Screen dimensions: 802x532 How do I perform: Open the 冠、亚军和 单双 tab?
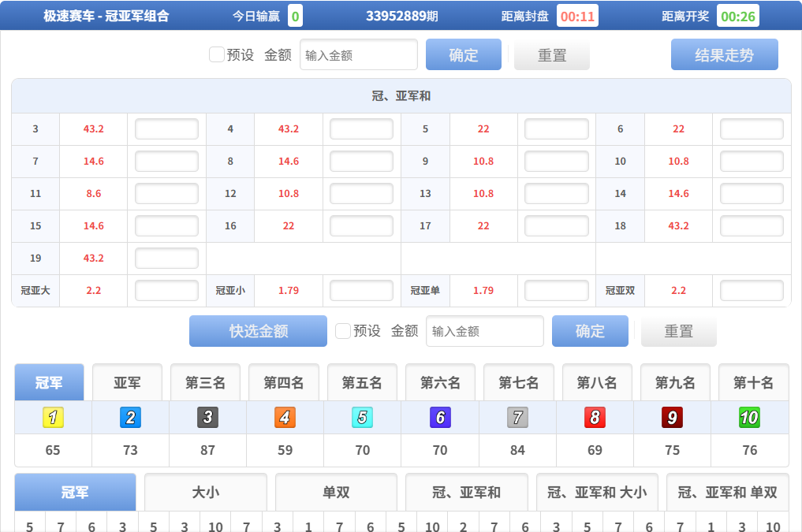pos(727,493)
